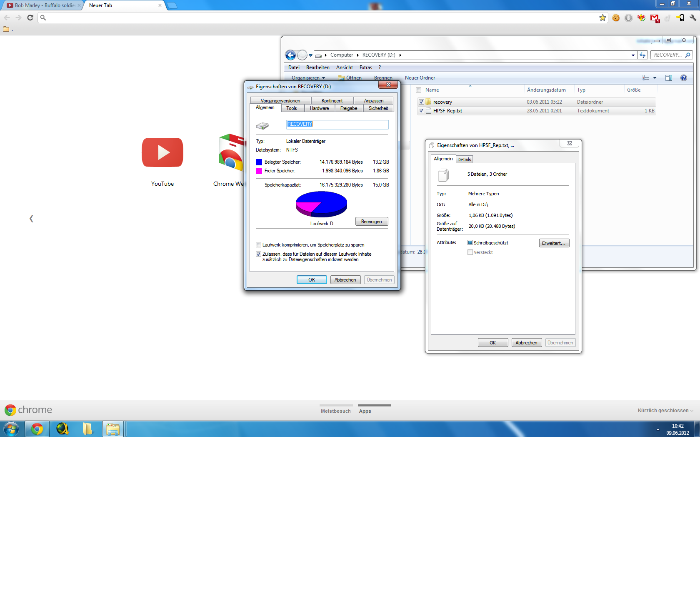This screenshot has width=700, height=603.
Task: Go to previous apps page with the left arrow
Action: coord(31,219)
